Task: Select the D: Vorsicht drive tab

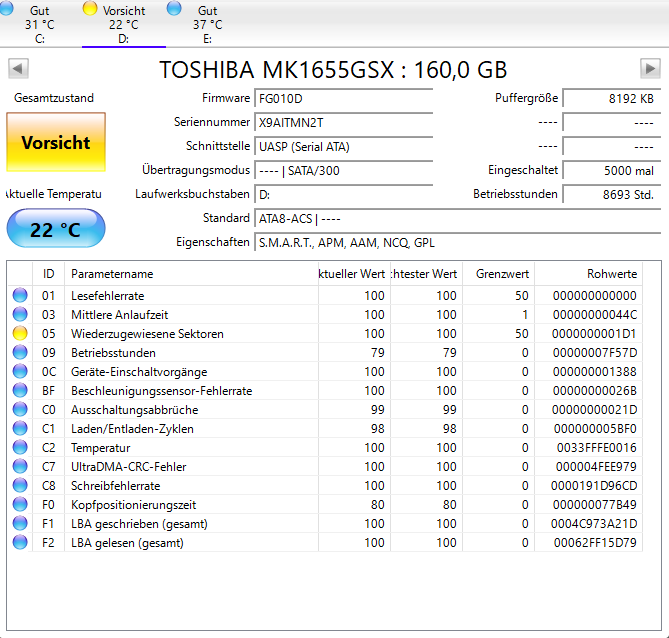Action: 124,24
